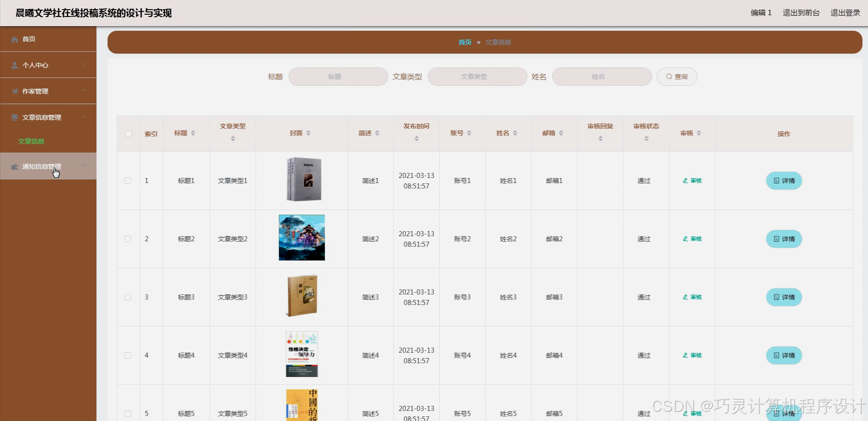Check the checkbox for row 4 标题4

pos(128,355)
